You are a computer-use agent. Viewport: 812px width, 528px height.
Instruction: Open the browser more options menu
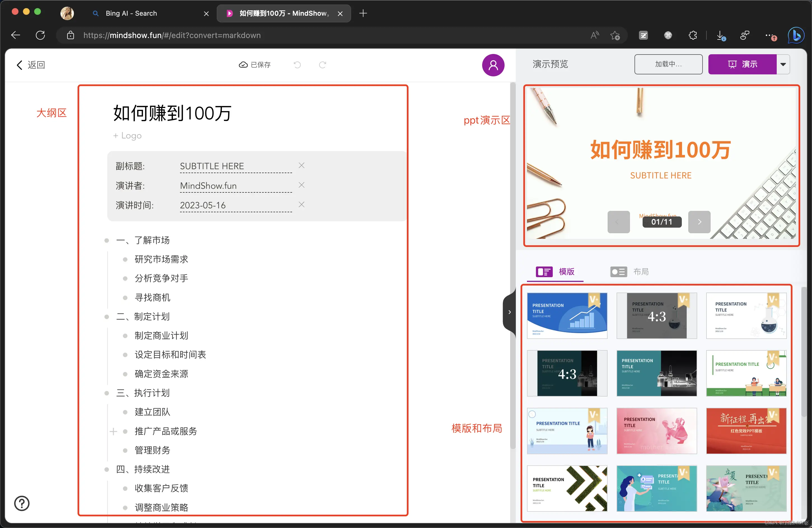770,35
